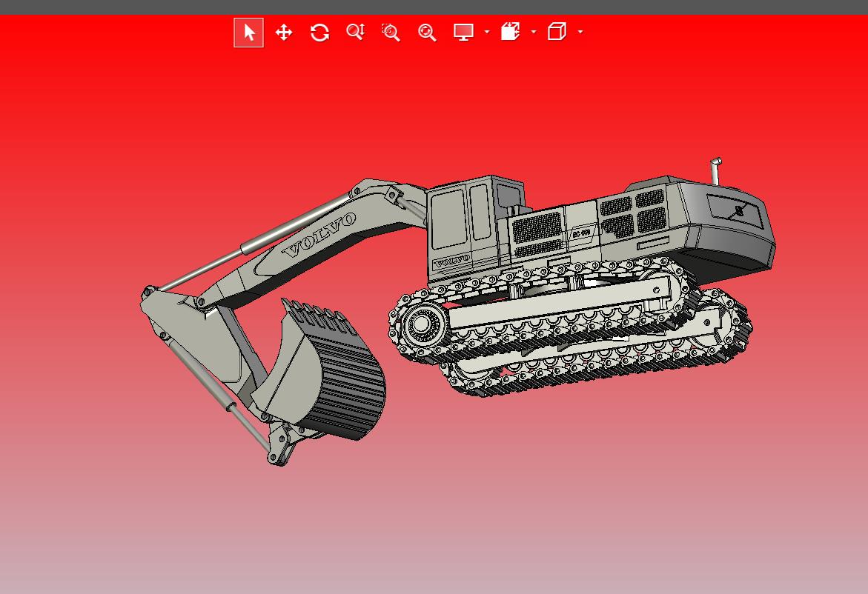
Task: Select the front drive sprocket wheel
Action: [423, 324]
